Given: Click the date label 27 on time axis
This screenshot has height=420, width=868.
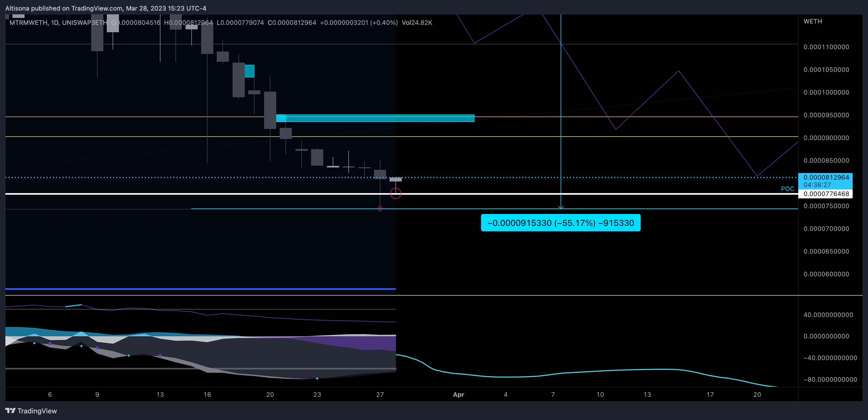Looking at the screenshot, I should pyautogui.click(x=380, y=394).
